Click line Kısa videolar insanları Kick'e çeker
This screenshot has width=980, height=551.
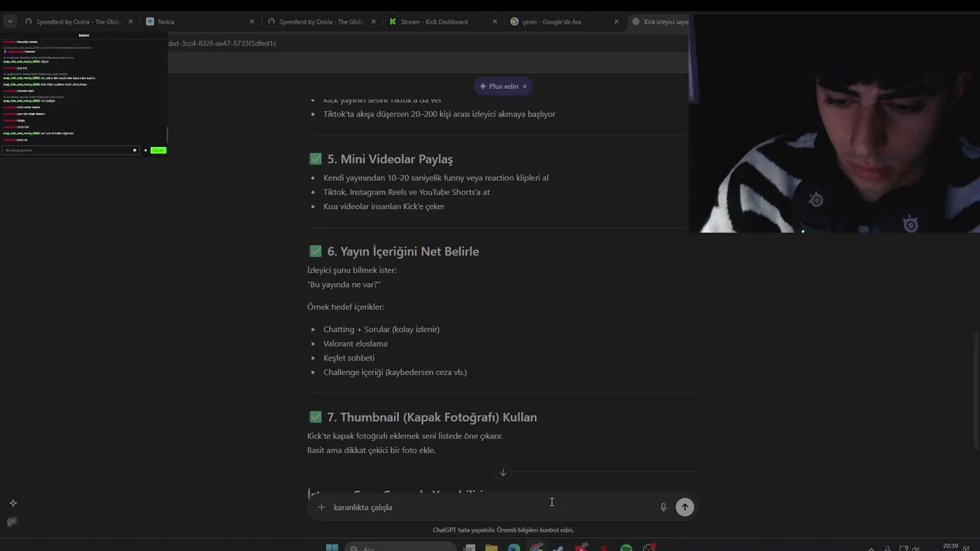384,207
